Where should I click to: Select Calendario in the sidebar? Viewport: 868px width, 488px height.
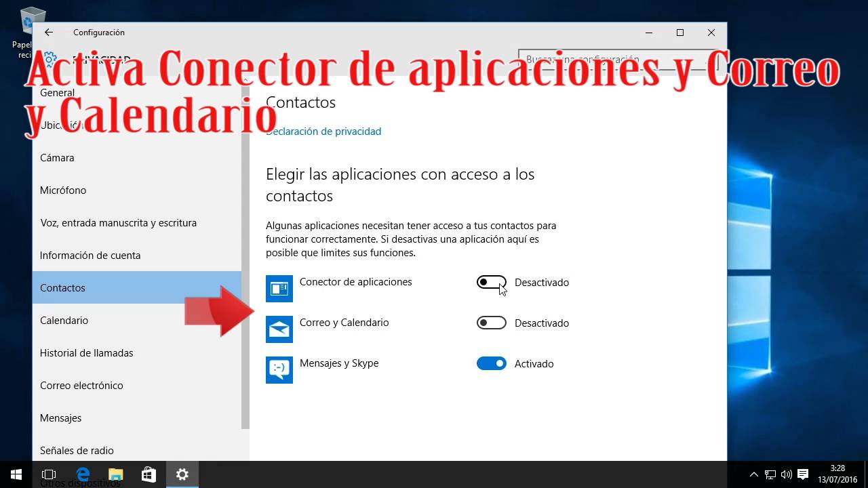pos(136,321)
